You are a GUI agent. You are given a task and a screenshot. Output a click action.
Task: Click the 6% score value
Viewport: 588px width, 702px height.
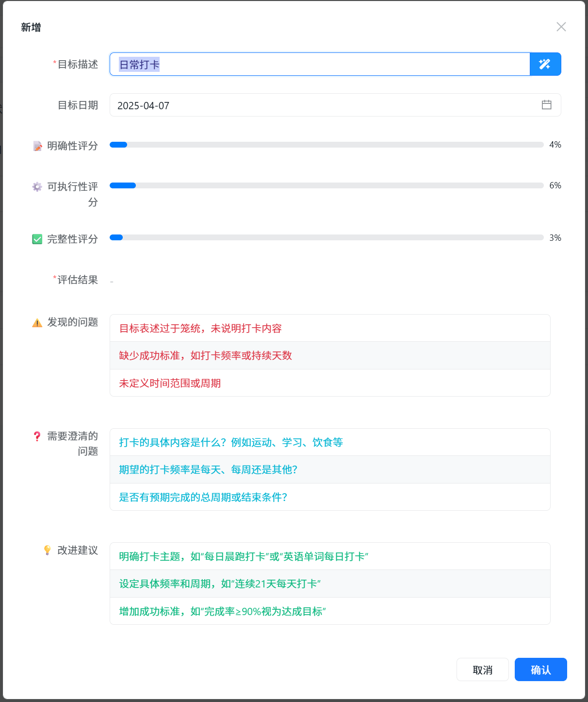(555, 185)
